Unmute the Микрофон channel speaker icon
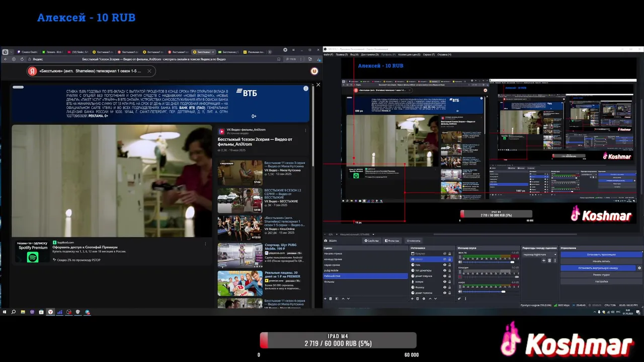 (460, 277)
